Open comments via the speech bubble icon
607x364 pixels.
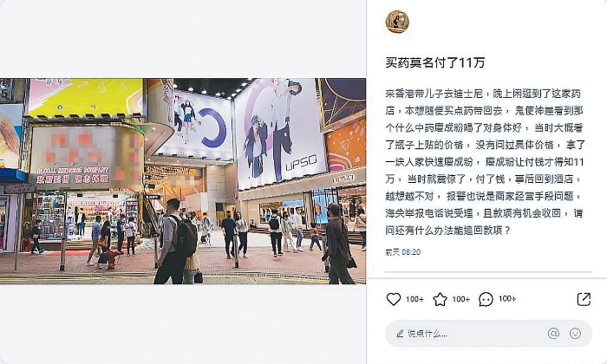tap(486, 299)
